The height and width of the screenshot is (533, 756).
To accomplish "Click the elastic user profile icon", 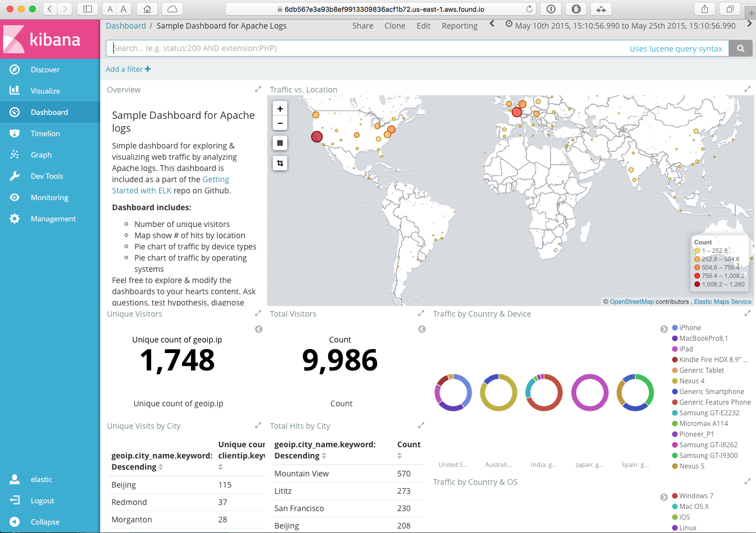I will (x=15, y=479).
